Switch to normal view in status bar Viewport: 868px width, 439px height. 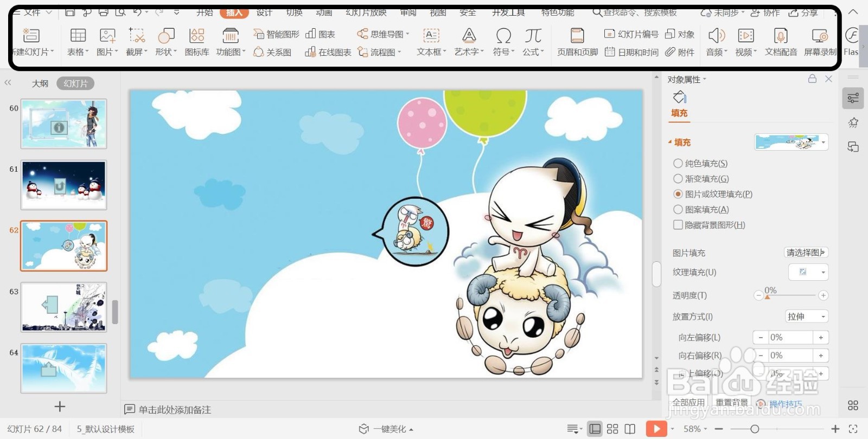595,429
